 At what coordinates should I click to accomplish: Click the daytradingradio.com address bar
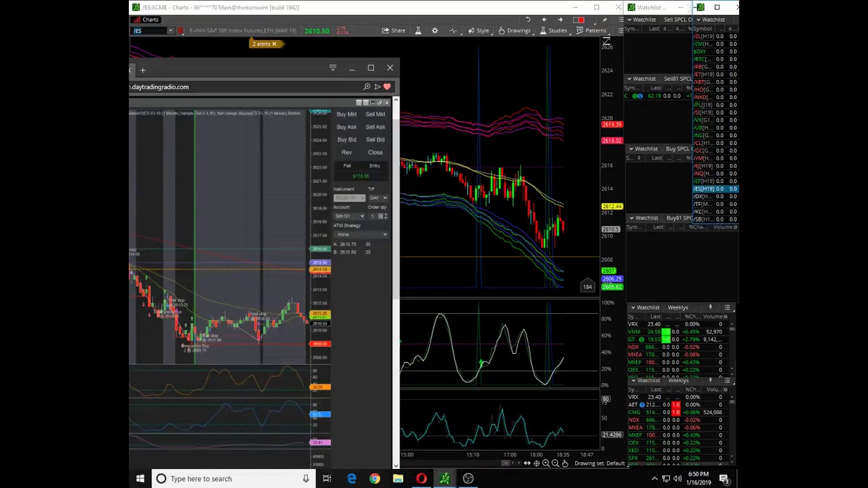[x=244, y=87]
